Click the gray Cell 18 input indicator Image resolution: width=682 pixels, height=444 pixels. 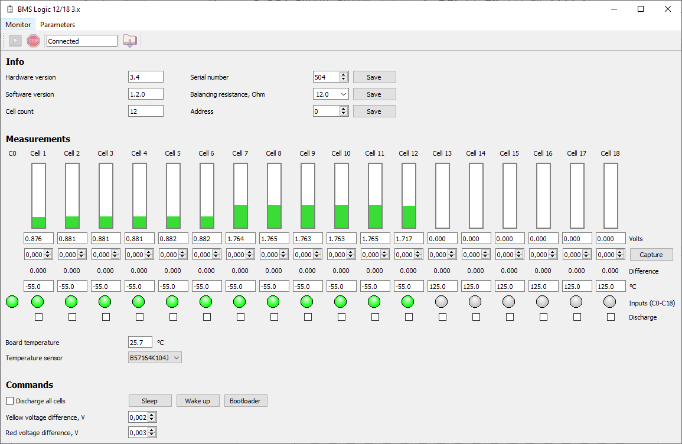[x=609, y=301]
